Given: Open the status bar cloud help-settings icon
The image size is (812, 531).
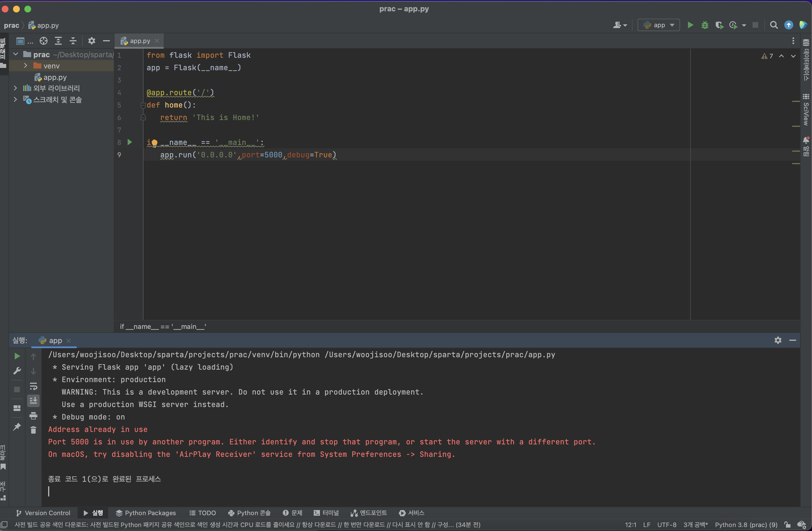Looking at the screenshot, I should click(802, 525).
